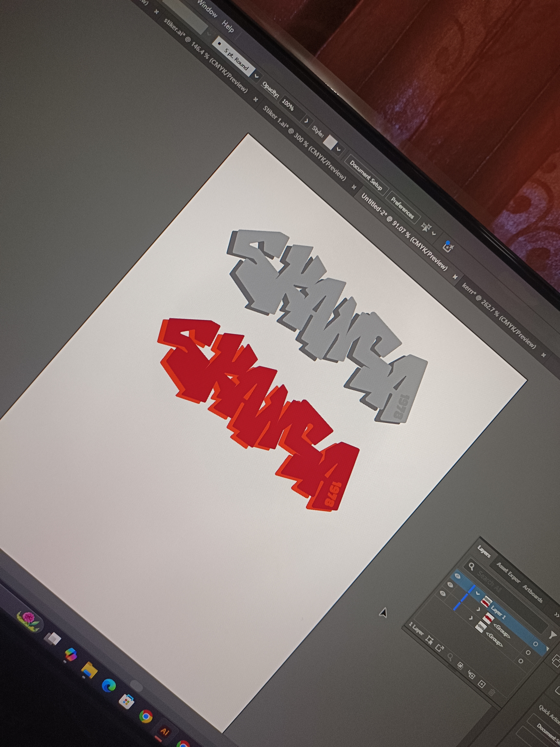Viewport: 560px width, 747px height.
Task: Close the stiker.ai document tab
Action: point(256,99)
